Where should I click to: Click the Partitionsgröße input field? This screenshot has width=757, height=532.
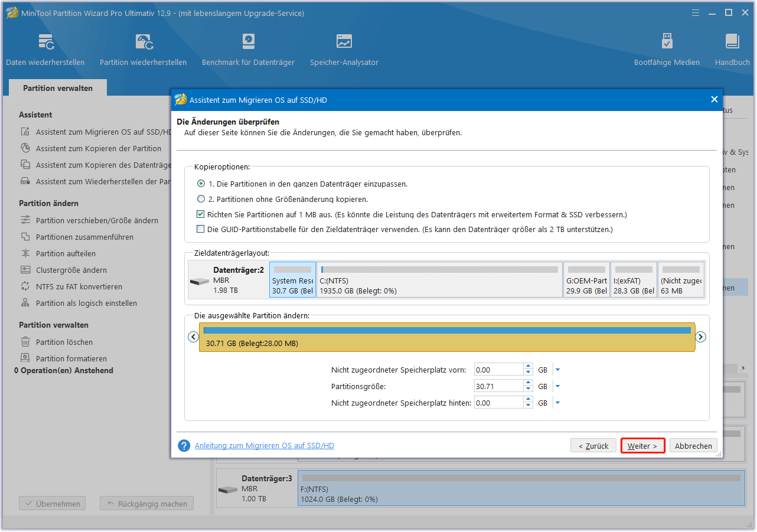[498, 387]
